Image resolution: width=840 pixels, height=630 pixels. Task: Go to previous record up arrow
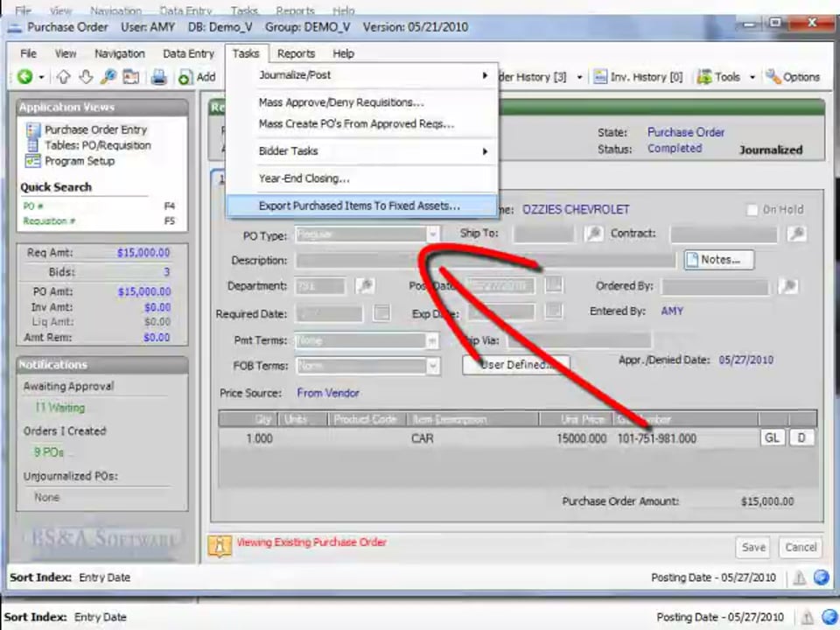63,77
